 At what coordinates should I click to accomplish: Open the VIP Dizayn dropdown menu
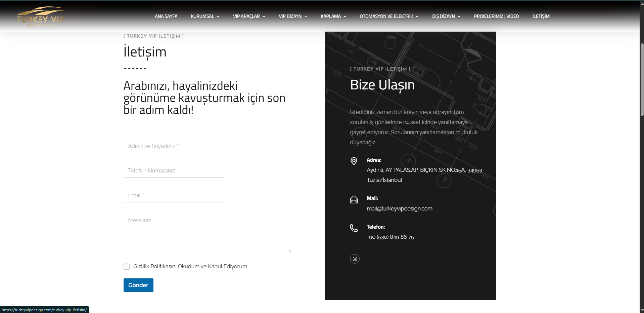click(292, 16)
